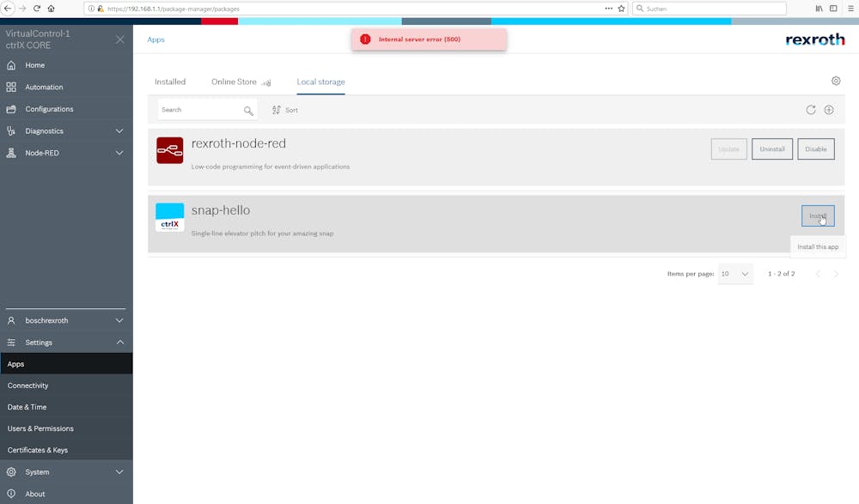Switch to the Online Store tab

[x=234, y=82]
